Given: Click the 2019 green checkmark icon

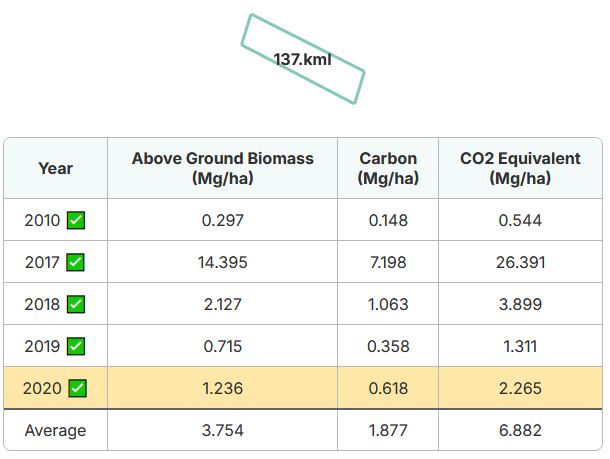Looking at the screenshot, I should pos(76,346).
